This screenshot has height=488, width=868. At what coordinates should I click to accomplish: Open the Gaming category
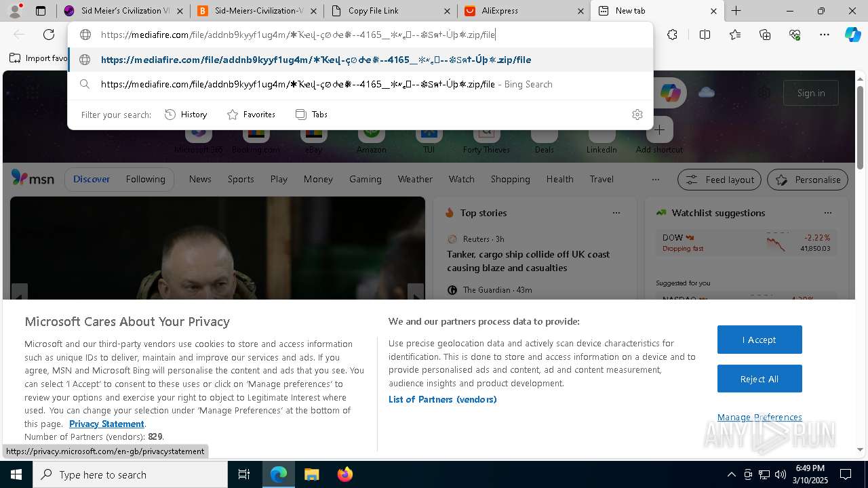click(366, 179)
